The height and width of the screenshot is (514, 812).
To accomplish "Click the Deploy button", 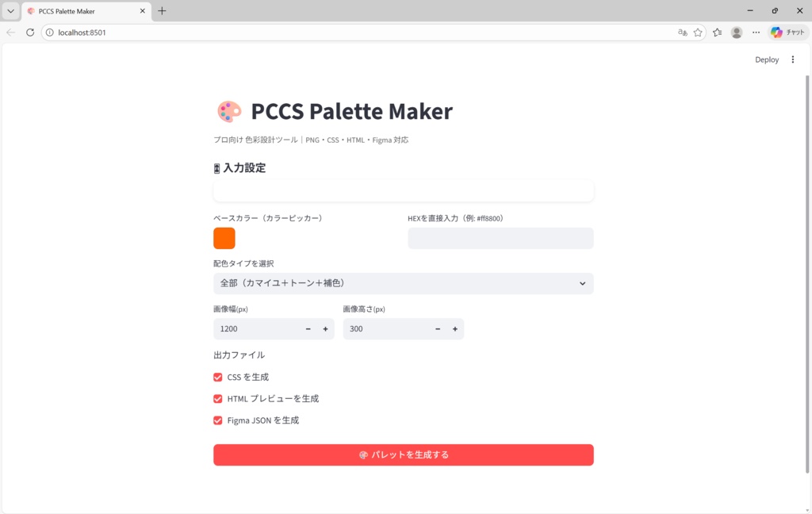I will click(766, 59).
